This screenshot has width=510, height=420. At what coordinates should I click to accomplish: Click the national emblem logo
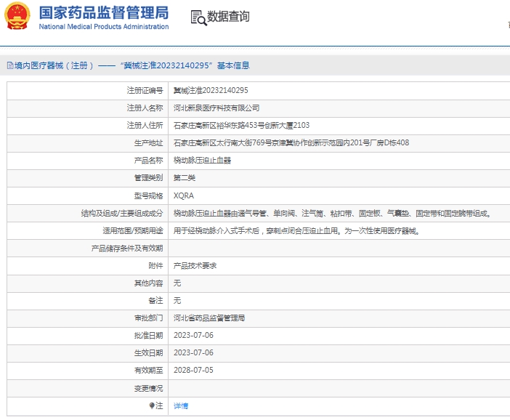tap(17, 16)
